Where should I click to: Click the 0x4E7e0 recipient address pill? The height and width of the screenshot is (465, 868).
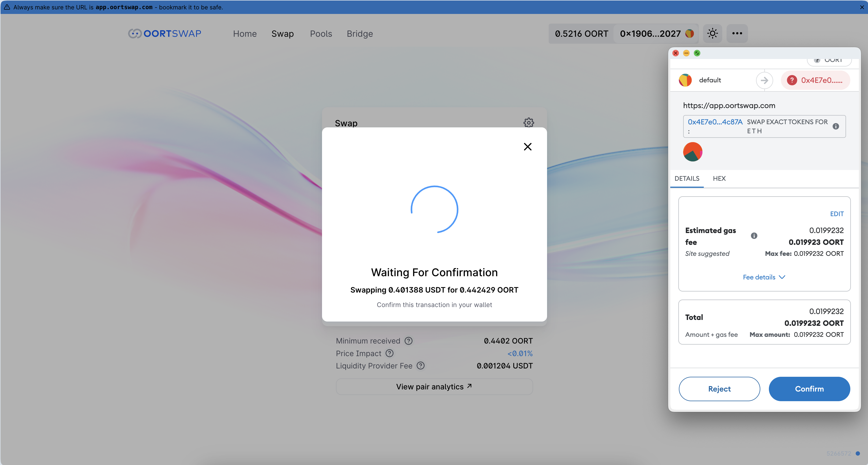point(815,80)
